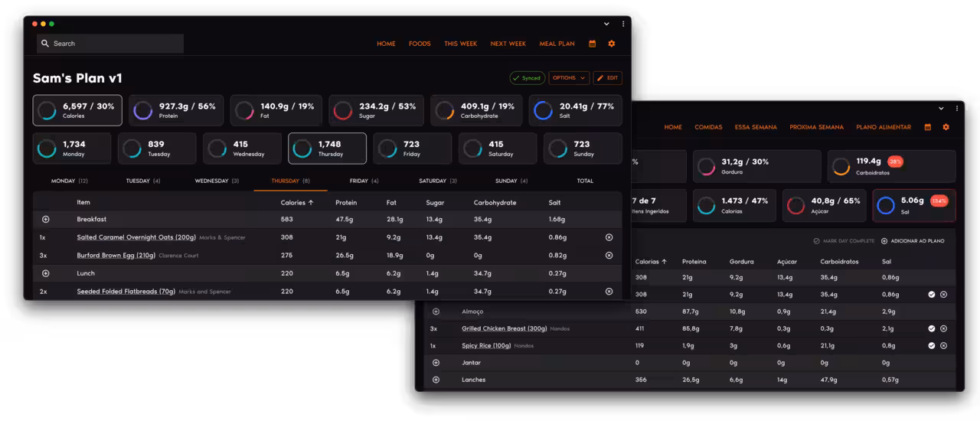This screenshot has width=980, height=421.
Task: Click the Adicionar ao Plano plus icon
Action: (884, 241)
